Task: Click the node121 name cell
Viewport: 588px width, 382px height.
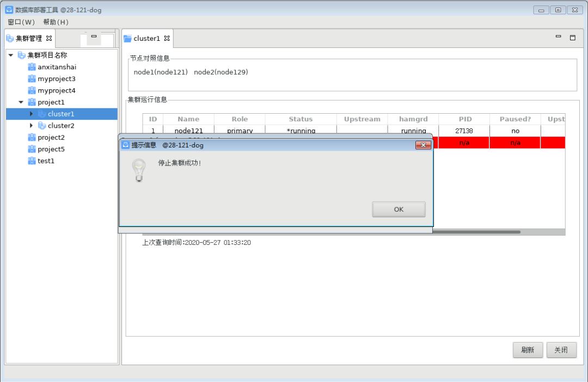Action: click(x=188, y=130)
